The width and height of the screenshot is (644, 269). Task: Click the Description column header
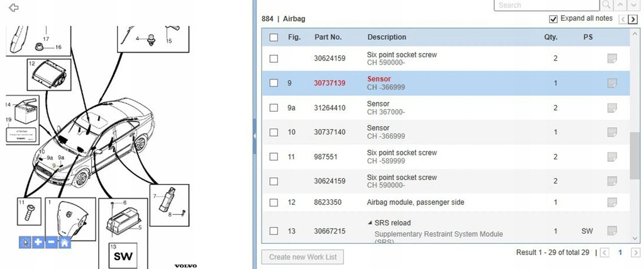tap(387, 37)
